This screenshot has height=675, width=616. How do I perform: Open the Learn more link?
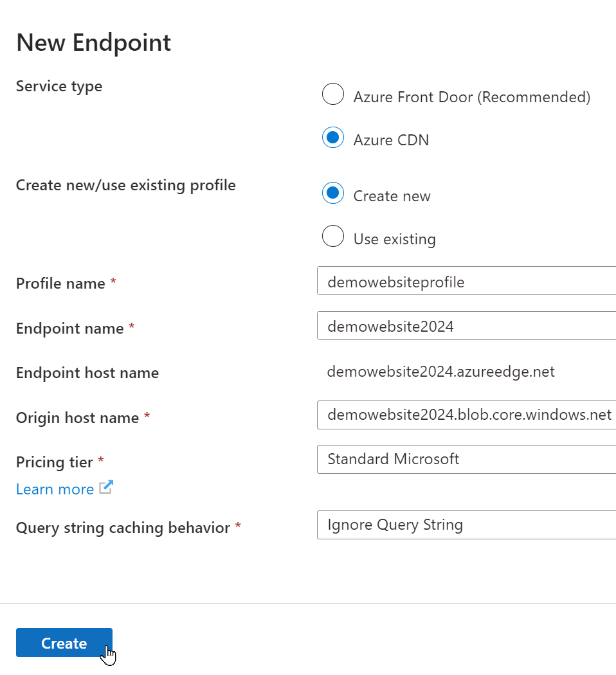(55, 489)
